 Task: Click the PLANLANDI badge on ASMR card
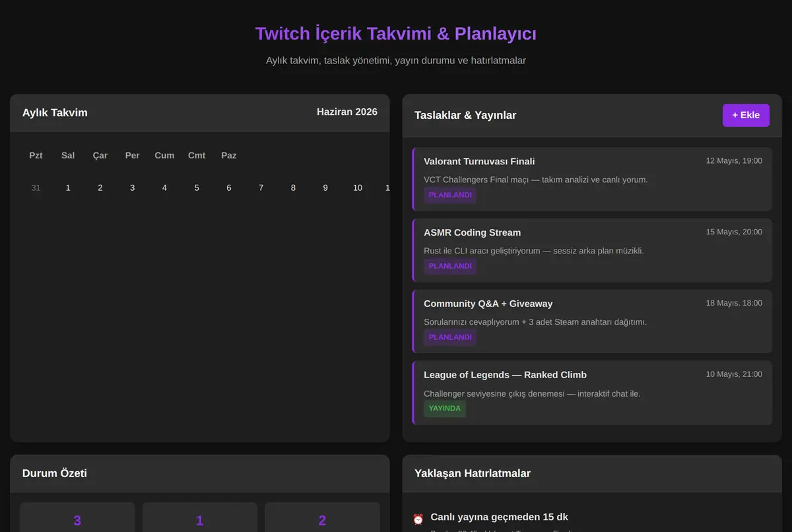(x=450, y=266)
